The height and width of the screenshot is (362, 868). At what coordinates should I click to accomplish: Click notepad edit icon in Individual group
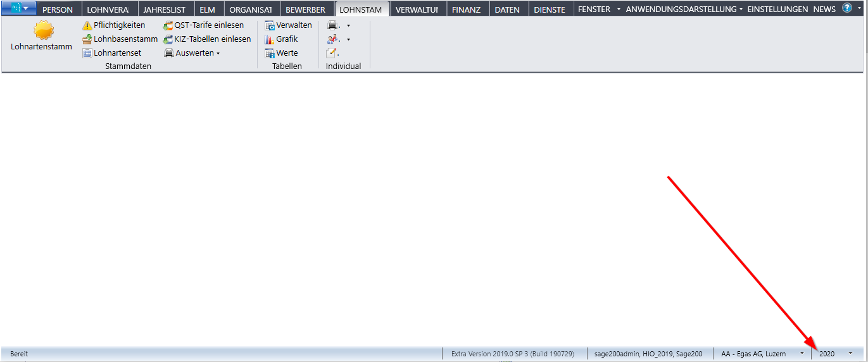pos(332,53)
